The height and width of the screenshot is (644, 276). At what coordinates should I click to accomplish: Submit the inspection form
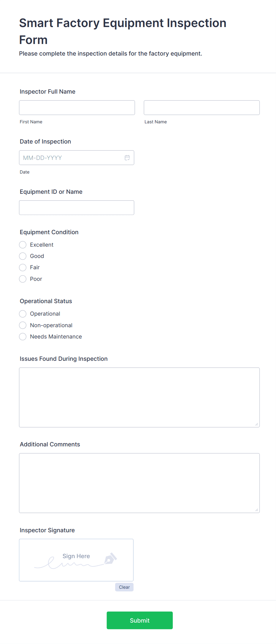139,620
